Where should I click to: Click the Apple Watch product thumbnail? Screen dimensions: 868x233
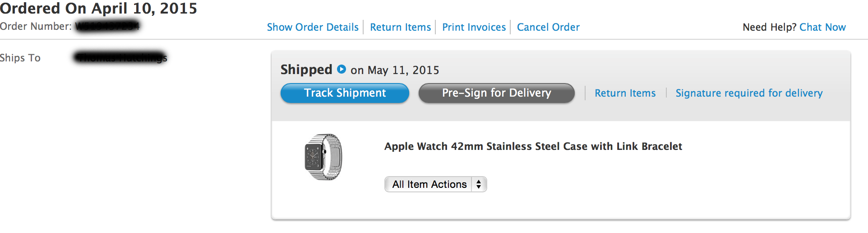(x=323, y=157)
